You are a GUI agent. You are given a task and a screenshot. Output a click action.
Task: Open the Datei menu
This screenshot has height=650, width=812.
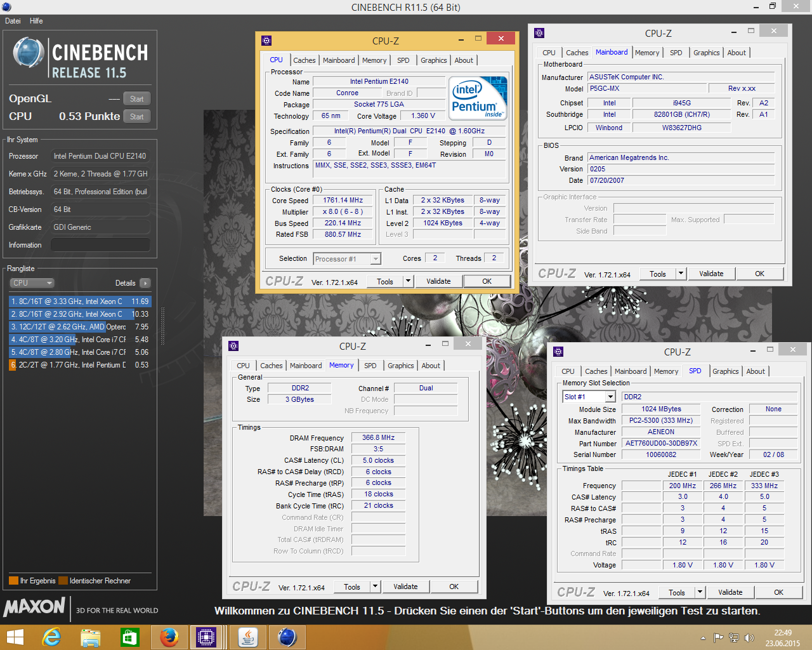pyautogui.click(x=13, y=21)
